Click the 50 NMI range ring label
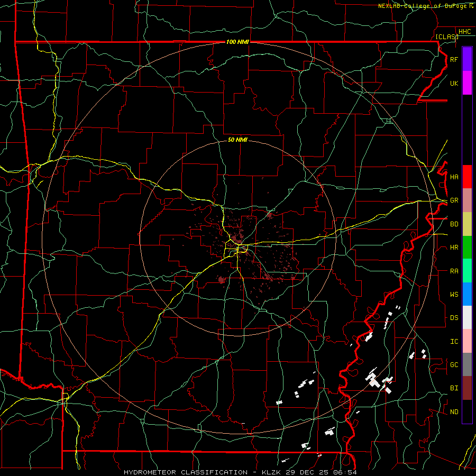 pyautogui.click(x=237, y=140)
